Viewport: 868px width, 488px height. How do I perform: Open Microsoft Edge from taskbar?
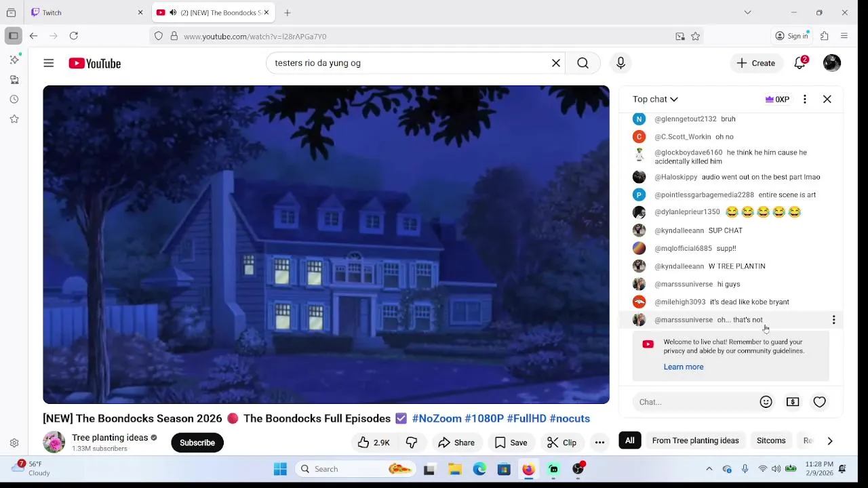pos(479,469)
